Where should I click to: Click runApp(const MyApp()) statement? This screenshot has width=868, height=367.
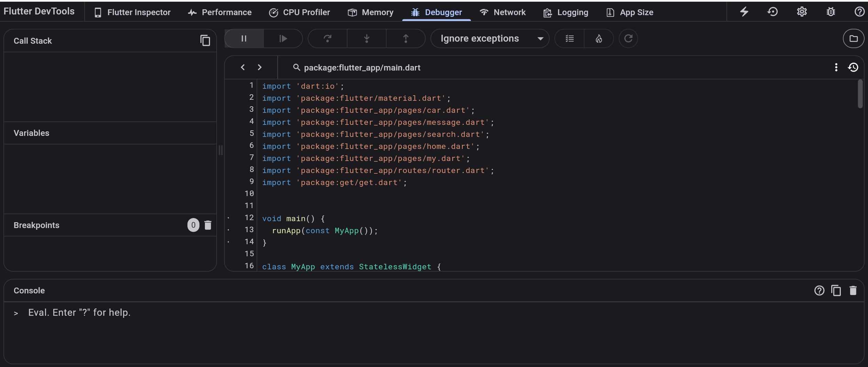[x=325, y=230]
